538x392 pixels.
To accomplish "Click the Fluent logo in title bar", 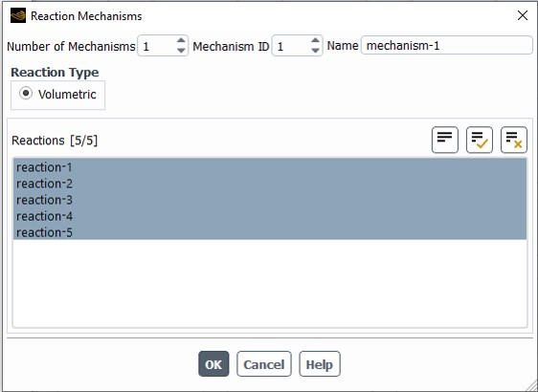I will click(18, 15).
